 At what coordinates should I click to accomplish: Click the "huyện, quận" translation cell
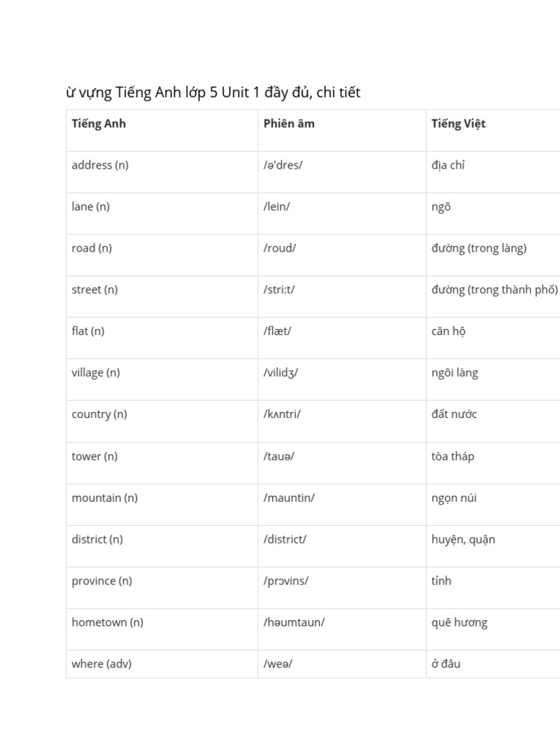(x=463, y=540)
